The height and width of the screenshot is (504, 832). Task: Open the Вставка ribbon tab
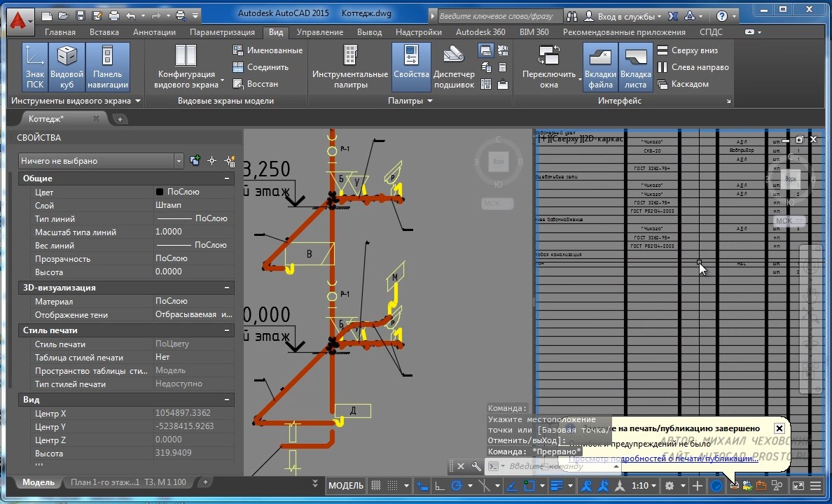coord(104,31)
